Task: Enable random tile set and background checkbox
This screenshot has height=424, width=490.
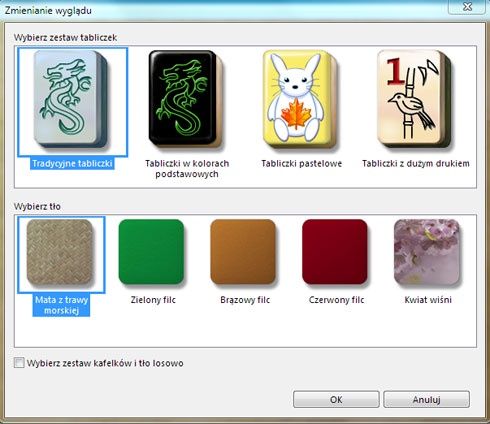Action: coord(19,363)
